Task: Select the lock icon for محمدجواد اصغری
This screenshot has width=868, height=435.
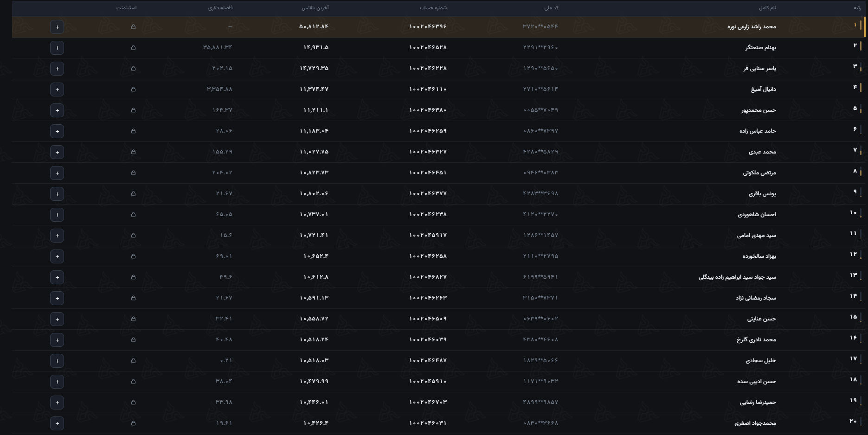Action: (133, 423)
